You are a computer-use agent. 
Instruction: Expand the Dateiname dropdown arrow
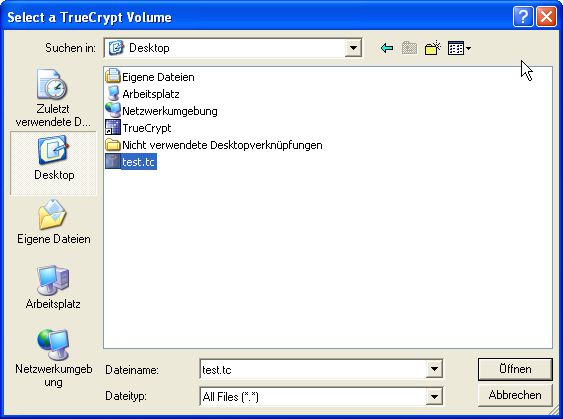click(x=434, y=369)
